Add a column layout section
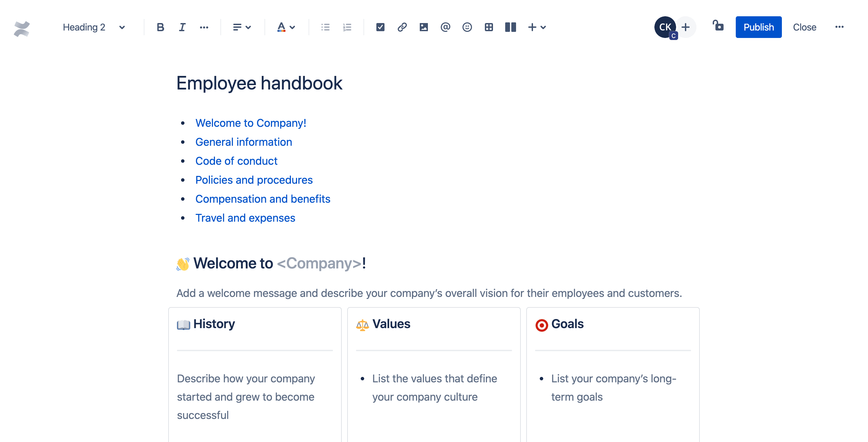 coord(511,27)
